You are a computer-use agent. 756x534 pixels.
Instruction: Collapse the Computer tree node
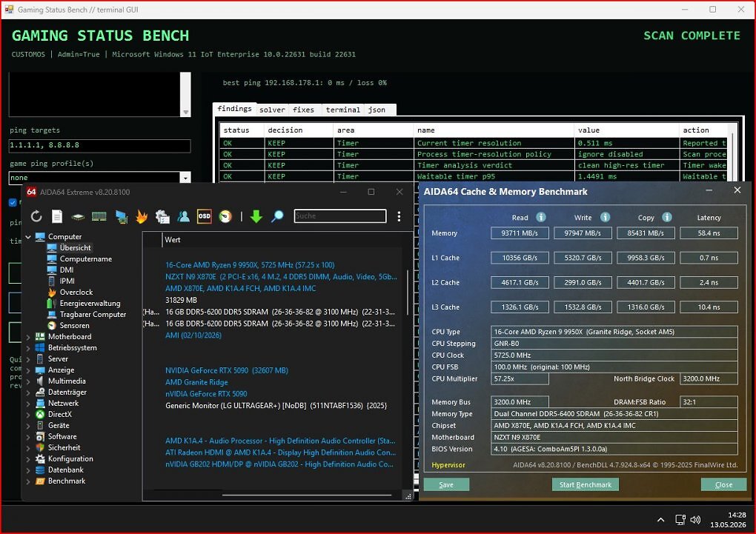[28, 237]
